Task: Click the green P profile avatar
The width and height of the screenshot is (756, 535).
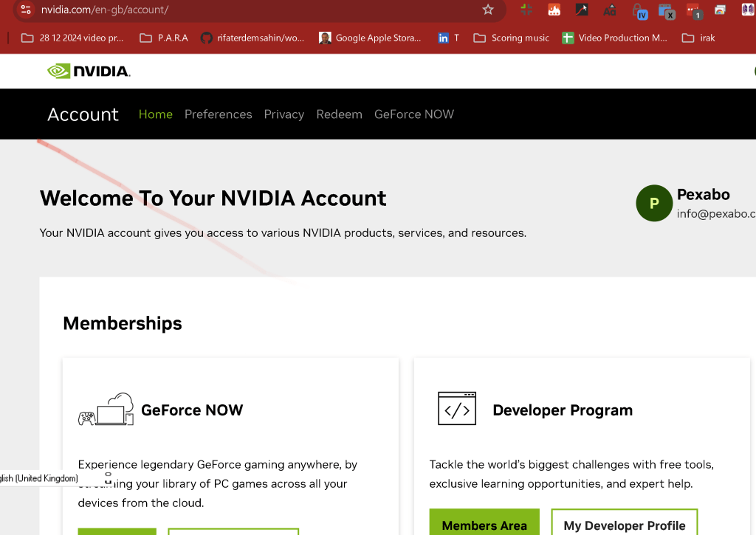Action: [654, 203]
